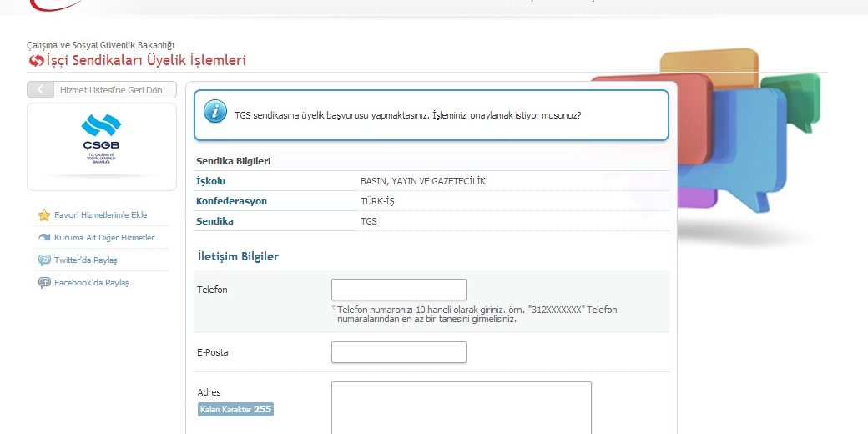Share via Facebook'da Paylaş link

[x=91, y=283]
